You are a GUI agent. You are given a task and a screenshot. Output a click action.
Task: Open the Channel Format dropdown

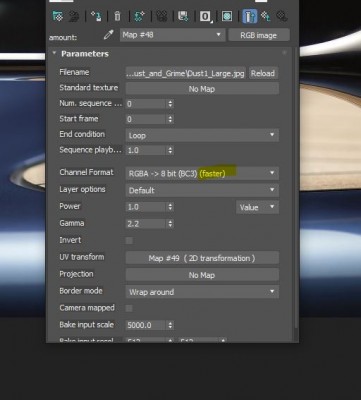(x=202, y=173)
